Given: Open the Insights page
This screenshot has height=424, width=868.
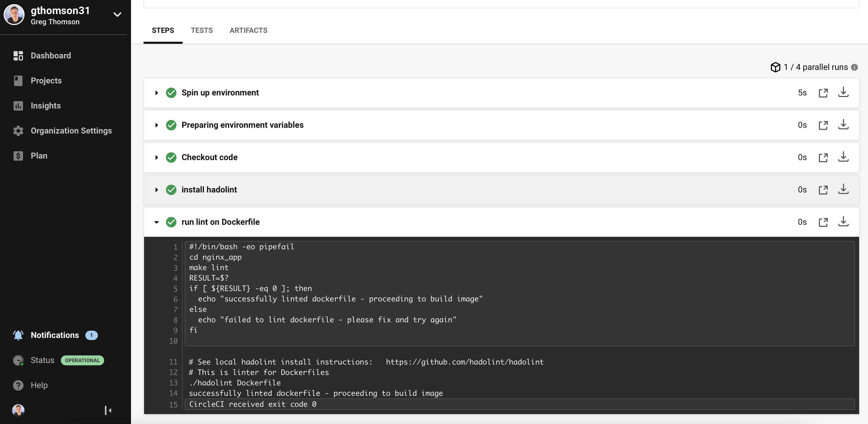Looking at the screenshot, I should (x=45, y=106).
